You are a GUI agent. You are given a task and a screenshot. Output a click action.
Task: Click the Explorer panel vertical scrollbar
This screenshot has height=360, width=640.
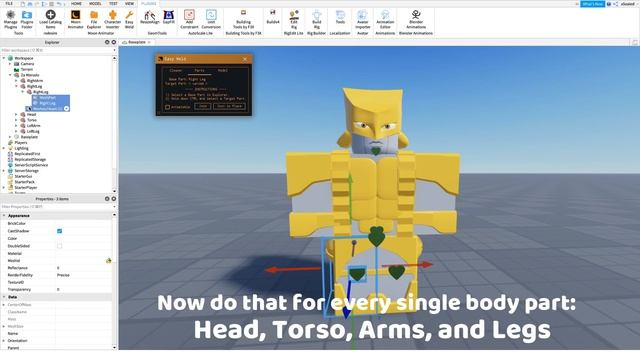[x=114, y=124]
